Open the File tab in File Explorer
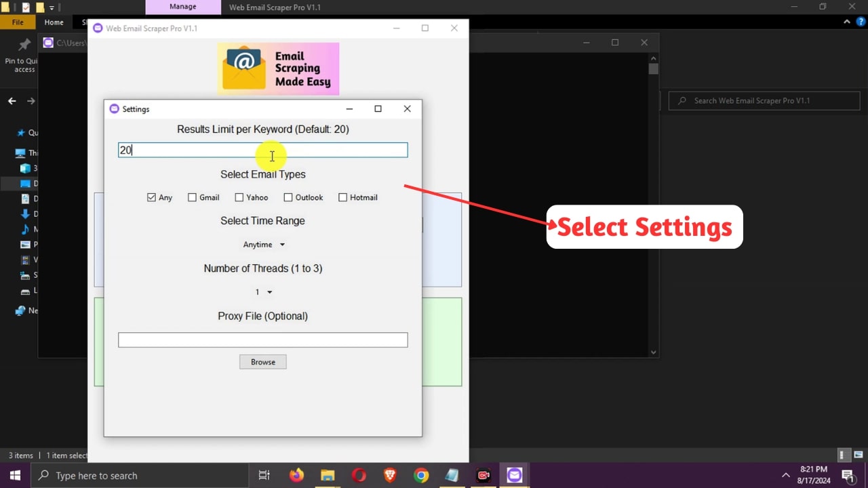Screen dimensions: 868x488 [18, 22]
